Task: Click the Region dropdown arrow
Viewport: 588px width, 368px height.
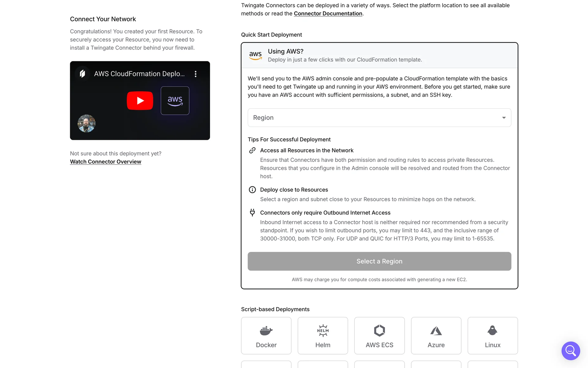Action: coord(504,118)
